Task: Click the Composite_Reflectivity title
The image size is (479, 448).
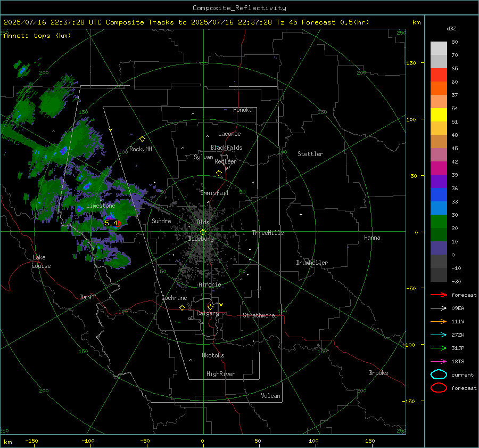Action: (239, 8)
